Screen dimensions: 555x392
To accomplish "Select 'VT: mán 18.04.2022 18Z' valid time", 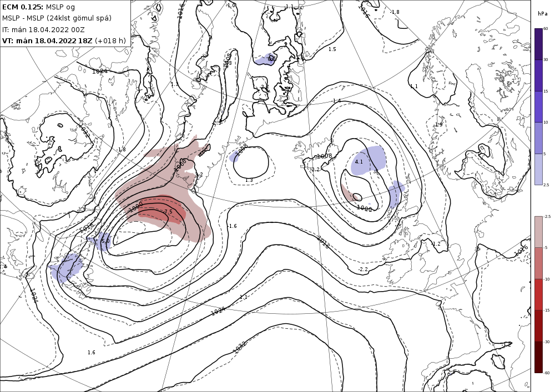I will click(47, 40).
